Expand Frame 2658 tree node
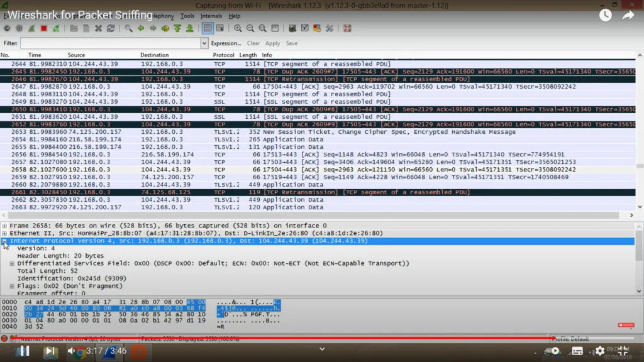This screenshot has width=644, height=362. click(x=4, y=226)
